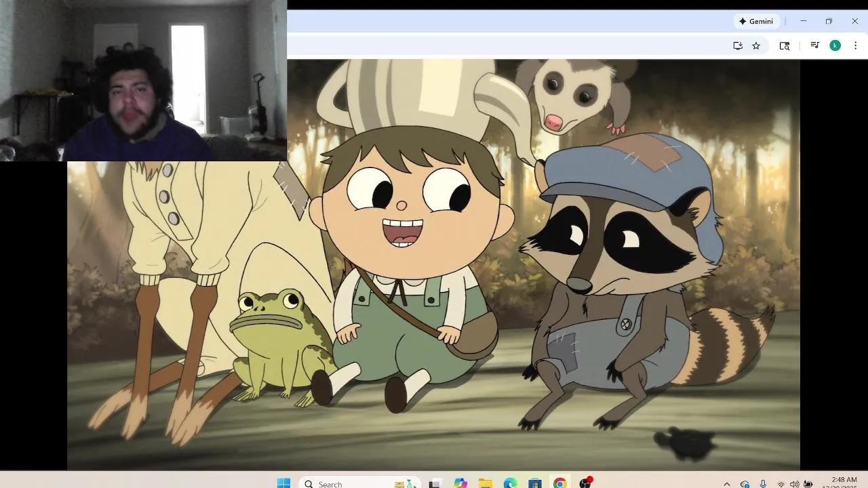Open the volume speaker tray icon
Image resolution: width=868 pixels, height=488 pixels.
[794, 484]
